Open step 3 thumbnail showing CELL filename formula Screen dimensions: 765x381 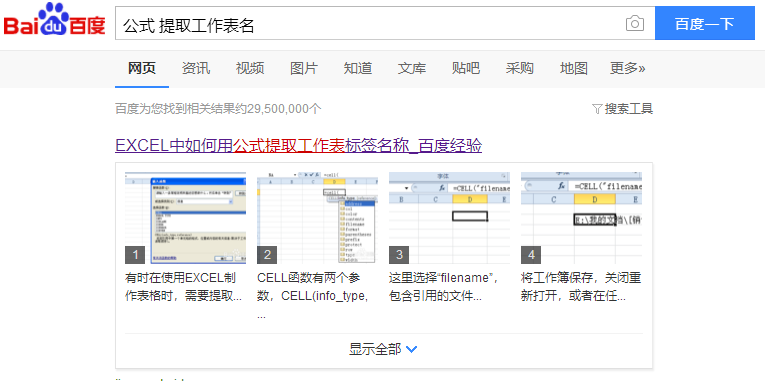tap(449, 218)
